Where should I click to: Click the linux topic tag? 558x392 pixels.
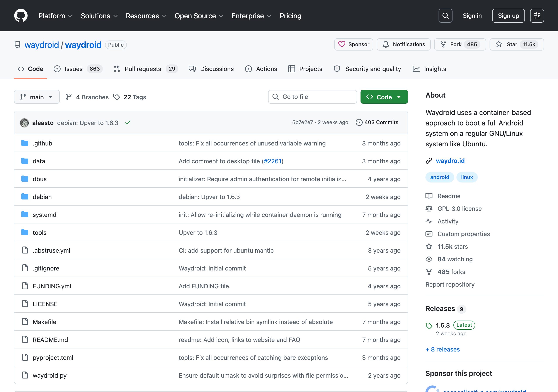[x=467, y=177]
